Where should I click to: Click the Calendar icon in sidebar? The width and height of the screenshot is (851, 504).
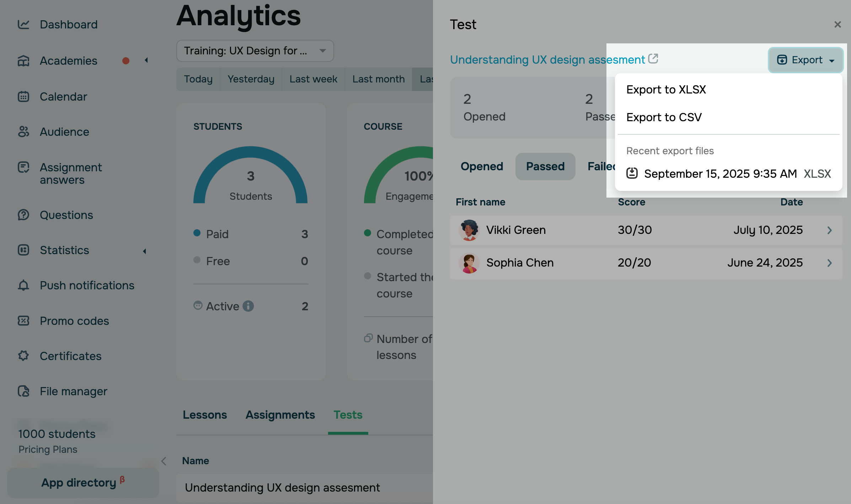pos(23,97)
